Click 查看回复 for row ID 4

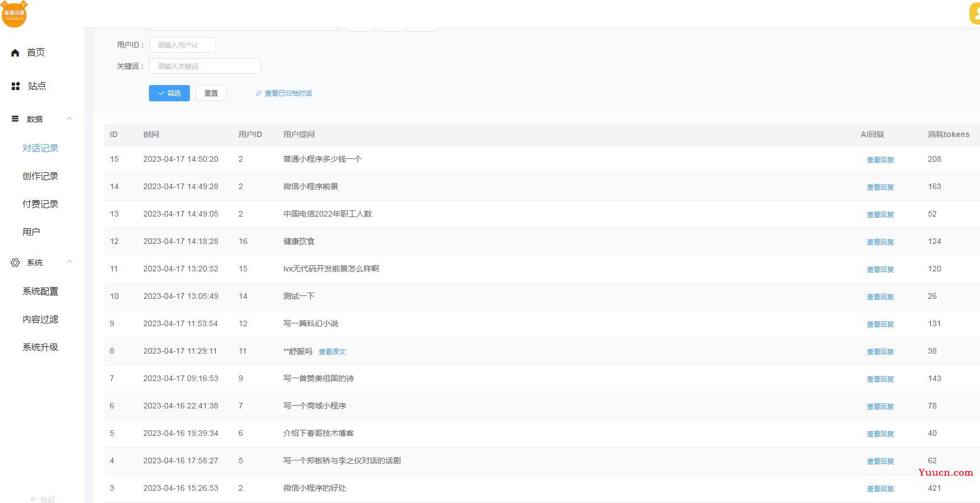(x=880, y=462)
